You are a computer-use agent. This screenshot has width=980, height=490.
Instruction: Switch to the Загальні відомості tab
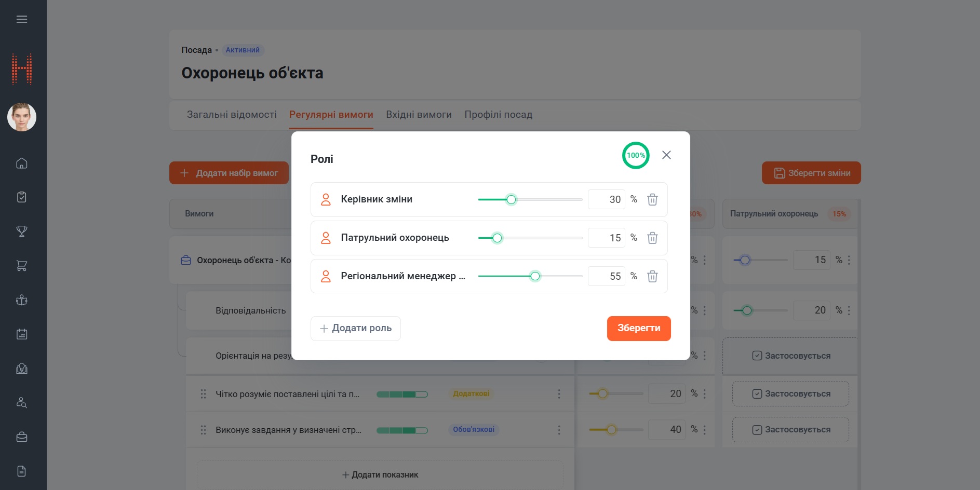point(232,115)
